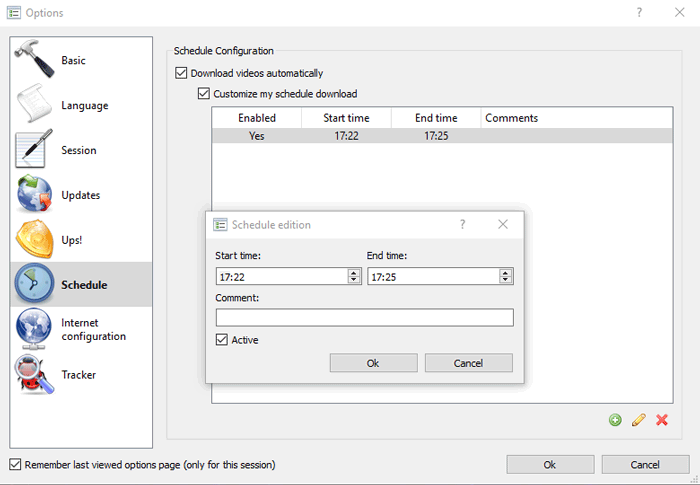Confirm with Ok in Schedule edition
This screenshot has width=700, height=485.
(374, 363)
